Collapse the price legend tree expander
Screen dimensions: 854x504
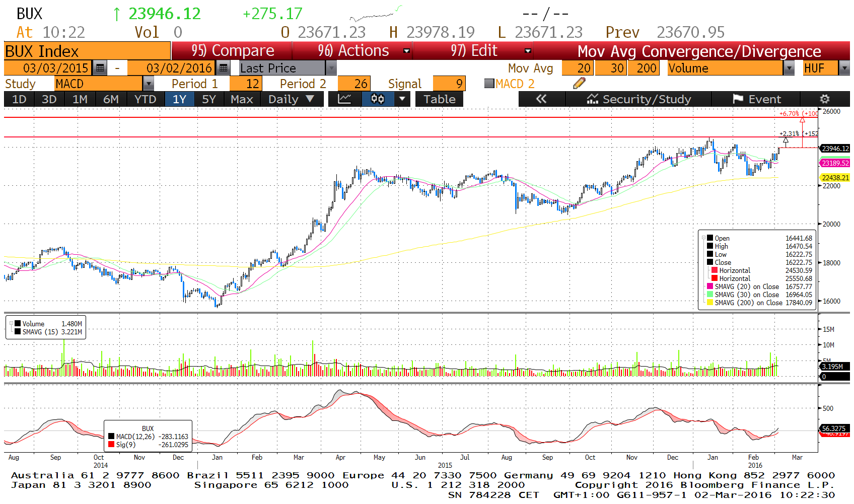pyautogui.click(x=703, y=238)
